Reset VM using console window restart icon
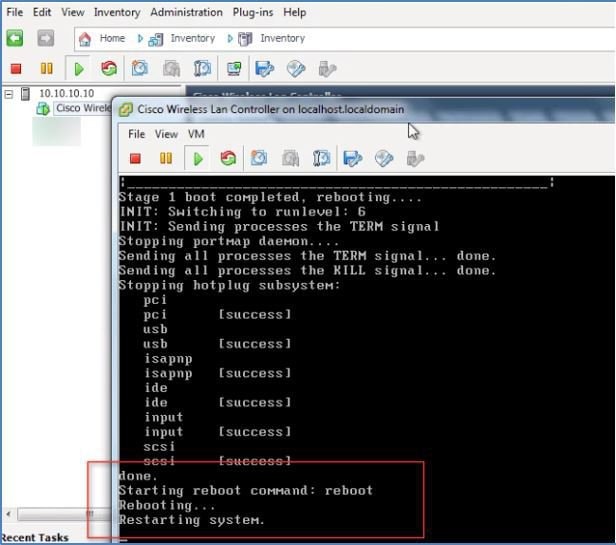Viewport: 616px width, 545px height. click(228, 158)
